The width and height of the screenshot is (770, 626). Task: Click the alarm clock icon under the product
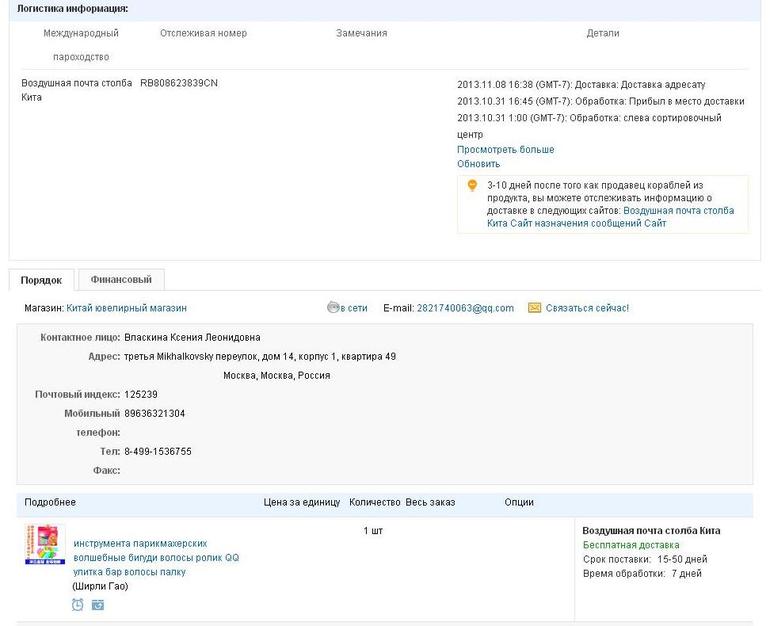78,604
